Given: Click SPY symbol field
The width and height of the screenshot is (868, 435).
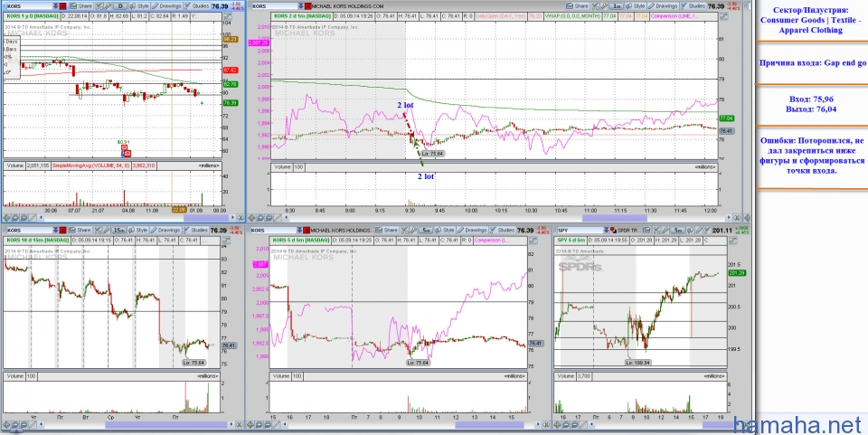Looking at the screenshot, I should click(580, 231).
